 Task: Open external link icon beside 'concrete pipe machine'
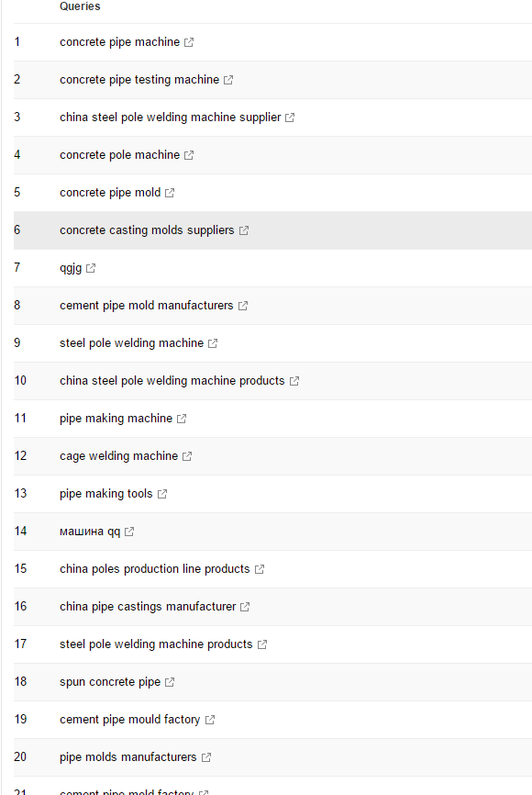[x=189, y=42]
